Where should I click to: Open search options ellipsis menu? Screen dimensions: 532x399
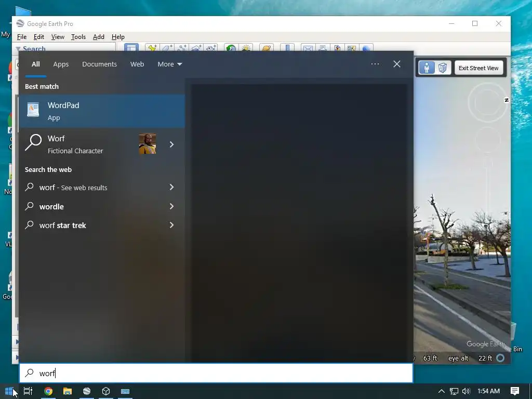(375, 64)
